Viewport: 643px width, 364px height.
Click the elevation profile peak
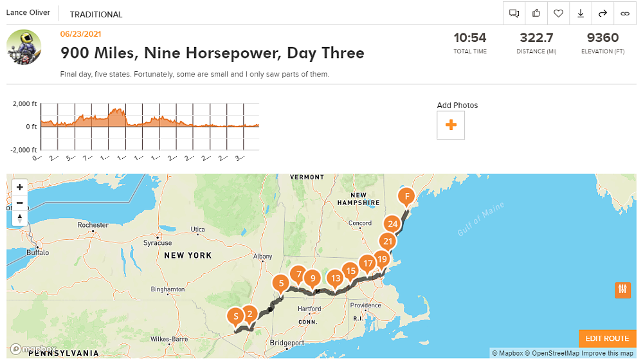click(x=116, y=113)
